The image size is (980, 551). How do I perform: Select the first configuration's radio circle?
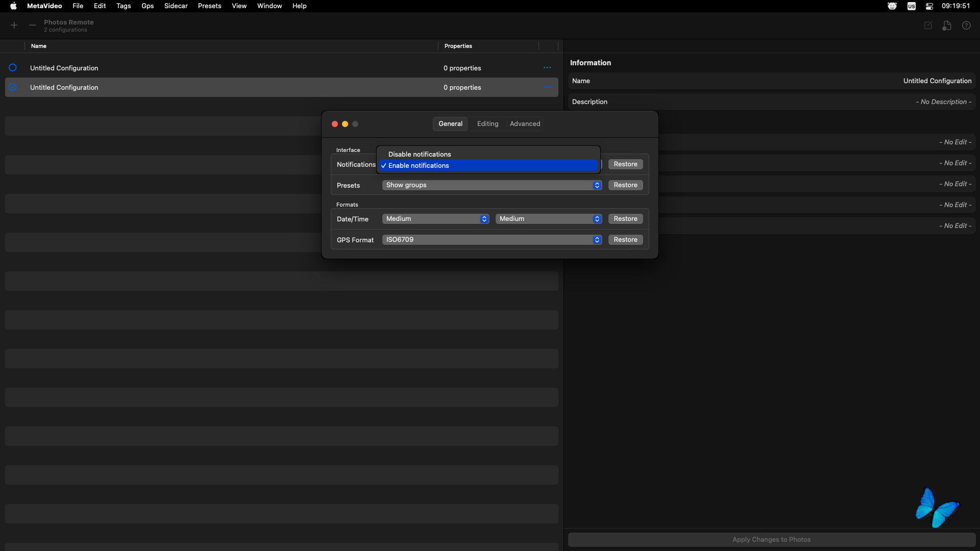click(13, 68)
